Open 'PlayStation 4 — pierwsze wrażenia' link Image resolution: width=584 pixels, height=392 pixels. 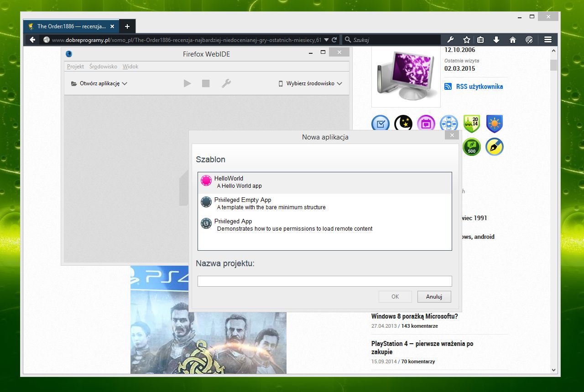coord(422,348)
